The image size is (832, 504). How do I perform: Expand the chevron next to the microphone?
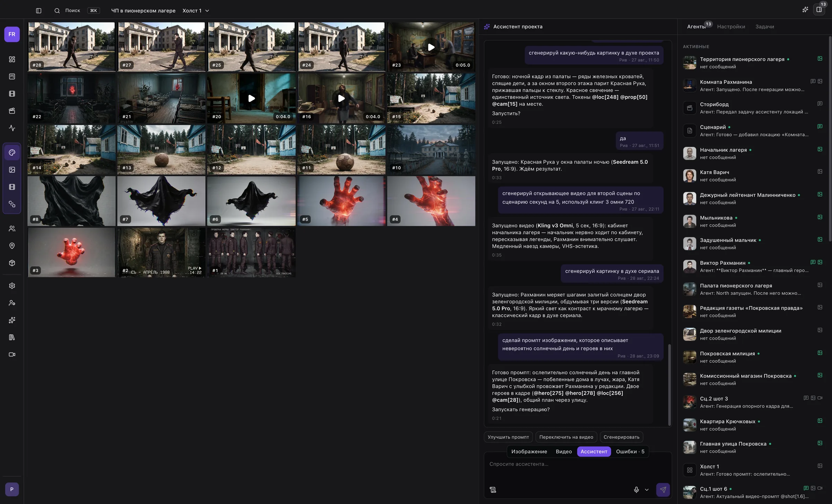(647, 490)
